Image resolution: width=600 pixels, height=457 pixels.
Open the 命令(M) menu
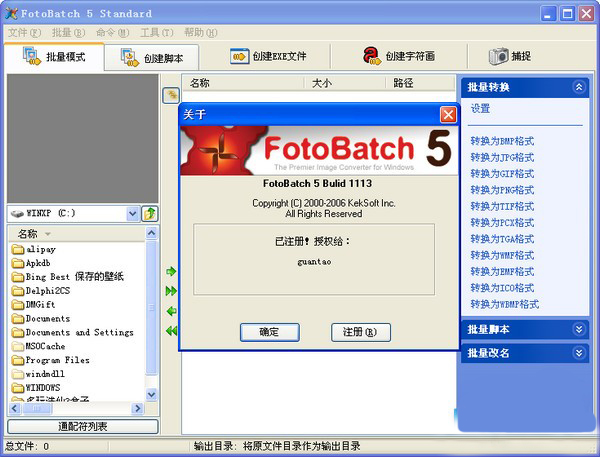[x=112, y=33]
